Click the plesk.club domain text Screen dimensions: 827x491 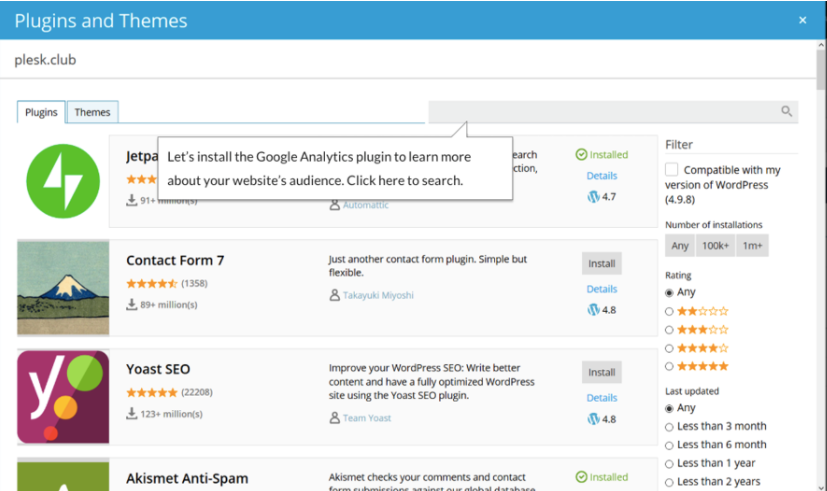(x=45, y=60)
